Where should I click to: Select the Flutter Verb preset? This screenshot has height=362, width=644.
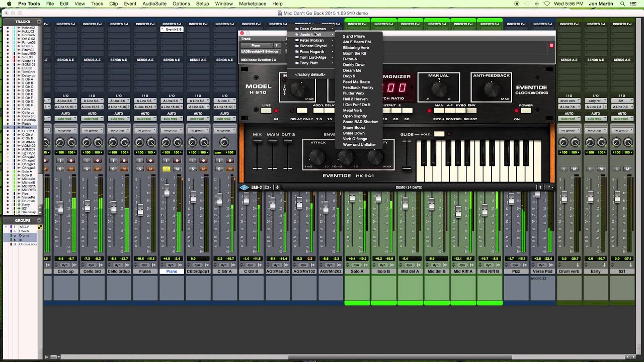pos(353,93)
